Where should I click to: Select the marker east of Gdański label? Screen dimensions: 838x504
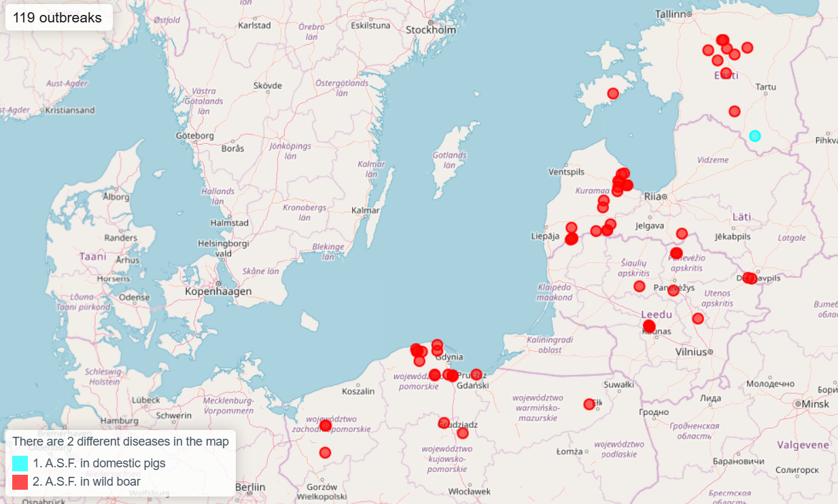pos(476,374)
